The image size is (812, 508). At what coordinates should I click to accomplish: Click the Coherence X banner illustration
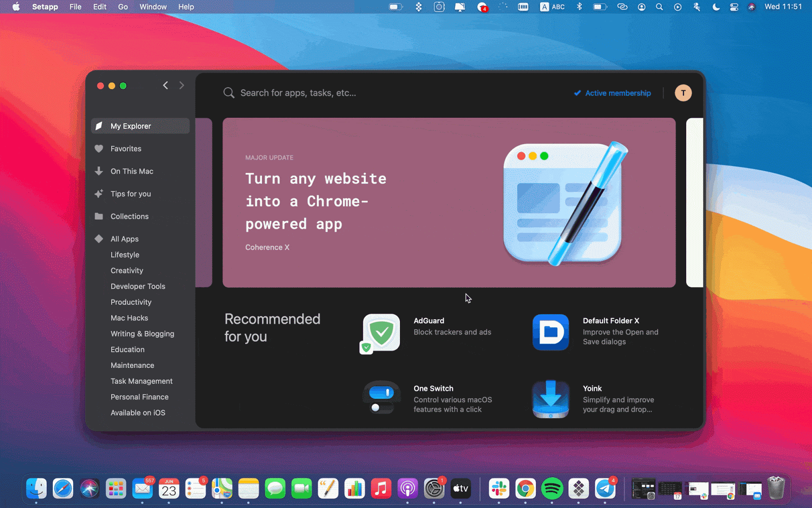pyautogui.click(x=565, y=203)
